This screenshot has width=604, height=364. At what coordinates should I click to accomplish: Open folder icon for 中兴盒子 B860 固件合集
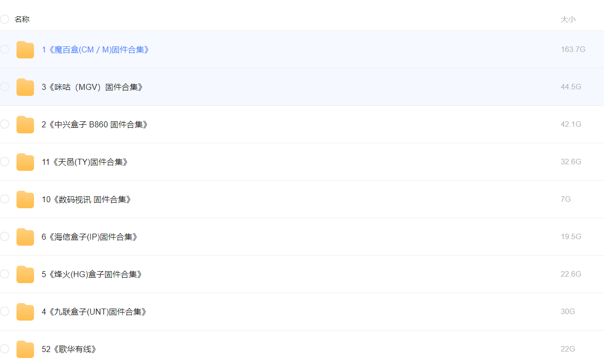tap(25, 124)
